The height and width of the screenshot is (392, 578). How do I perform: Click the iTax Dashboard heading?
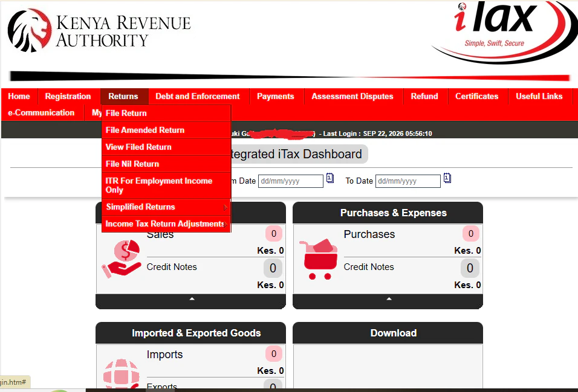299,154
